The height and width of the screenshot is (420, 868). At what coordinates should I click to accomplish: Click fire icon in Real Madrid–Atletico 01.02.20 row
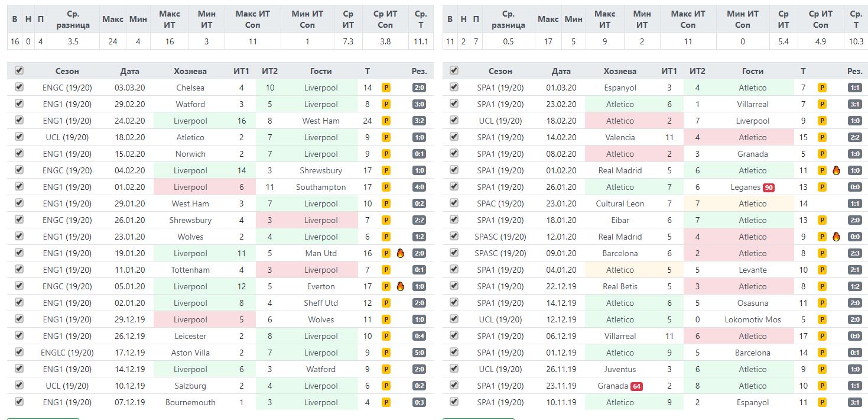tap(836, 170)
